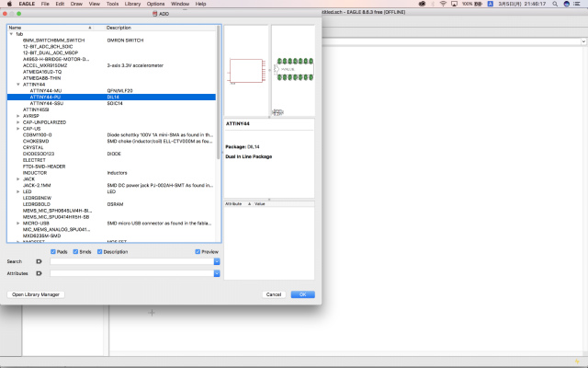Viewport: 588px width, 368px height.
Task: Click the tag icon beside Attributes
Action: click(x=39, y=273)
